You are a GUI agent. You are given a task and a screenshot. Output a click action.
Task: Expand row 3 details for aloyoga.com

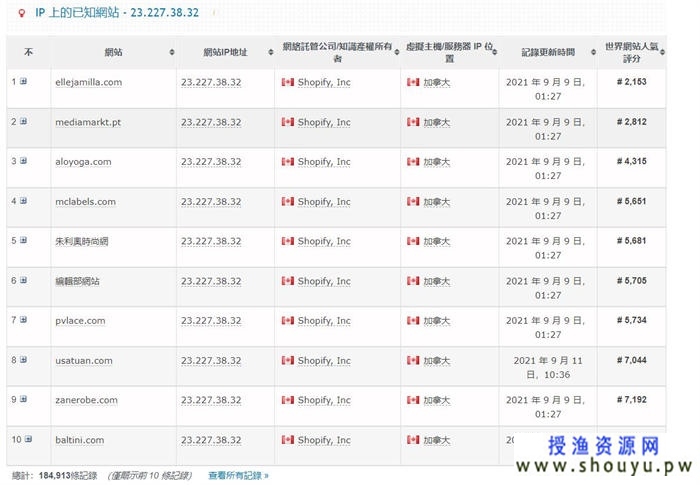(x=23, y=161)
